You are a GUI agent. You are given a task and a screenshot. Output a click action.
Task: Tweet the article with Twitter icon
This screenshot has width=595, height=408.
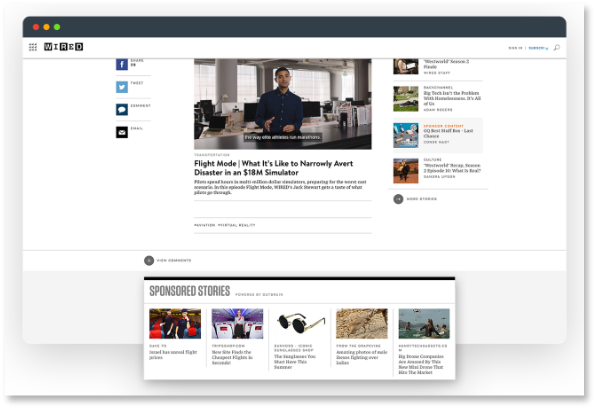(122, 87)
